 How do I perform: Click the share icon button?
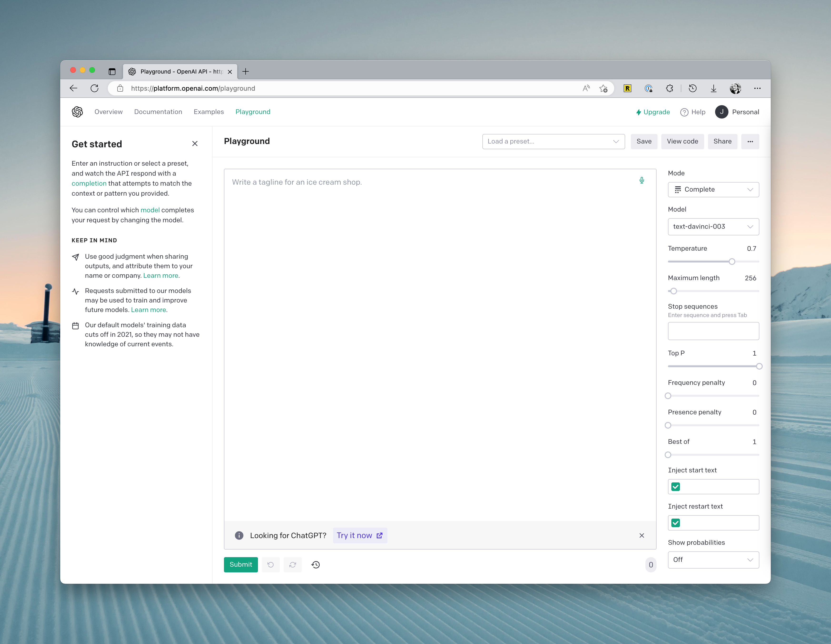[723, 141]
